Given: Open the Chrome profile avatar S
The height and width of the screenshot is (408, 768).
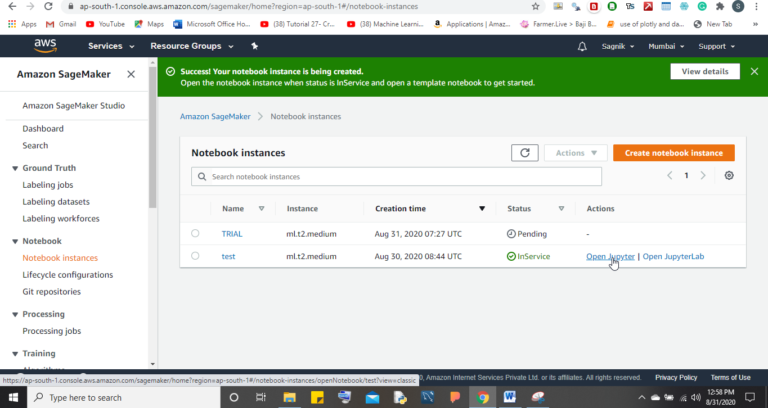Looking at the screenshot, I should click(x=738, y=6).
